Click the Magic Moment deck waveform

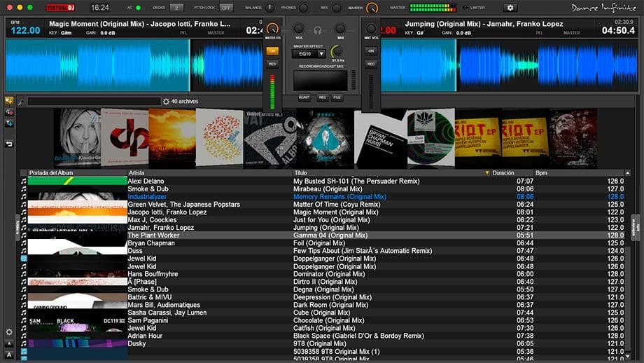(x=134, y=65)
